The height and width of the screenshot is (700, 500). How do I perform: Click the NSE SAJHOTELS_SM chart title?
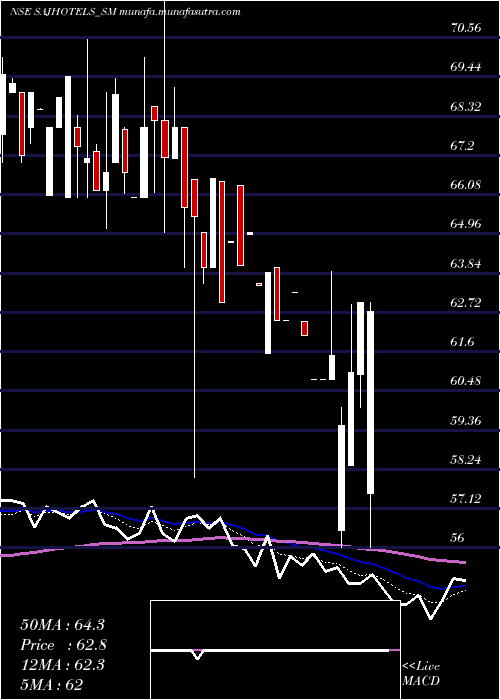[x=125, y=12]
